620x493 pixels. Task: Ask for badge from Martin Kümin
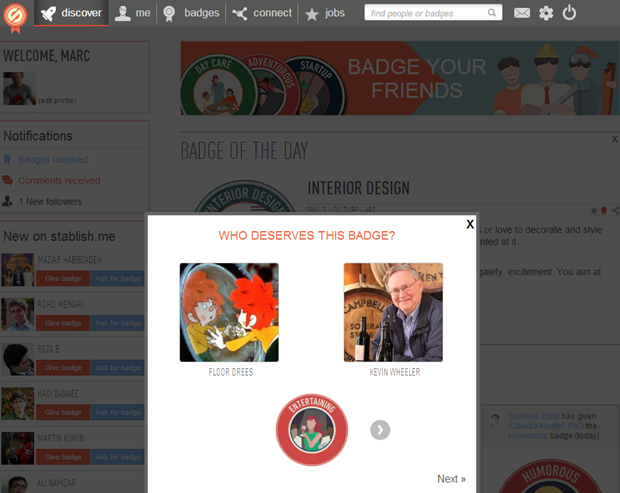(x=118, y=457)
